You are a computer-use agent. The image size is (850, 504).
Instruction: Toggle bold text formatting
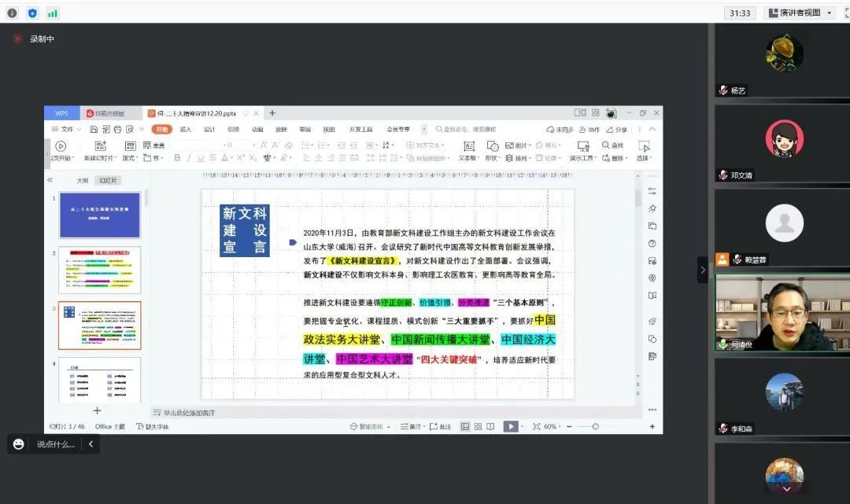[x=177, y=158]
